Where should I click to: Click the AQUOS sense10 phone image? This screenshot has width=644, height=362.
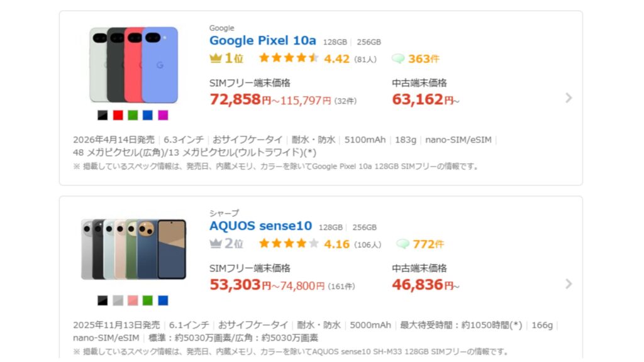133,250
